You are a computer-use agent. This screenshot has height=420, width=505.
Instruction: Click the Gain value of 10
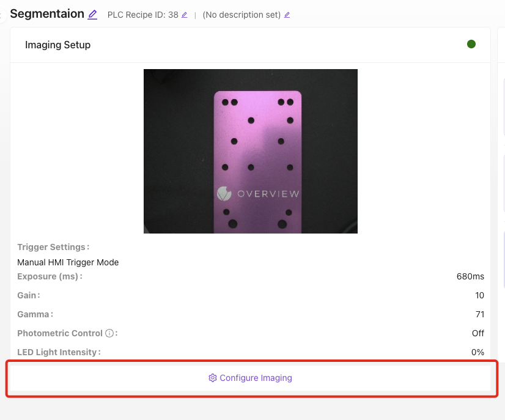click(479, 295)
